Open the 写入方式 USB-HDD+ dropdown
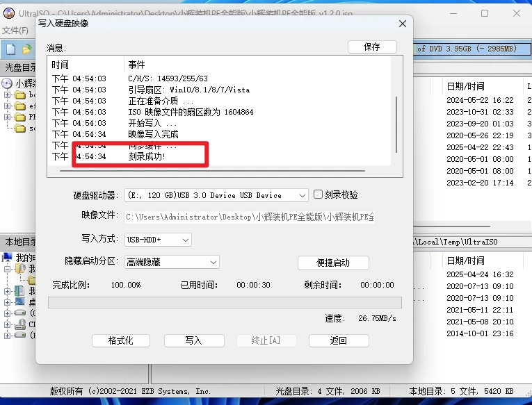The image size is (532, 405). tap(185, 240)
